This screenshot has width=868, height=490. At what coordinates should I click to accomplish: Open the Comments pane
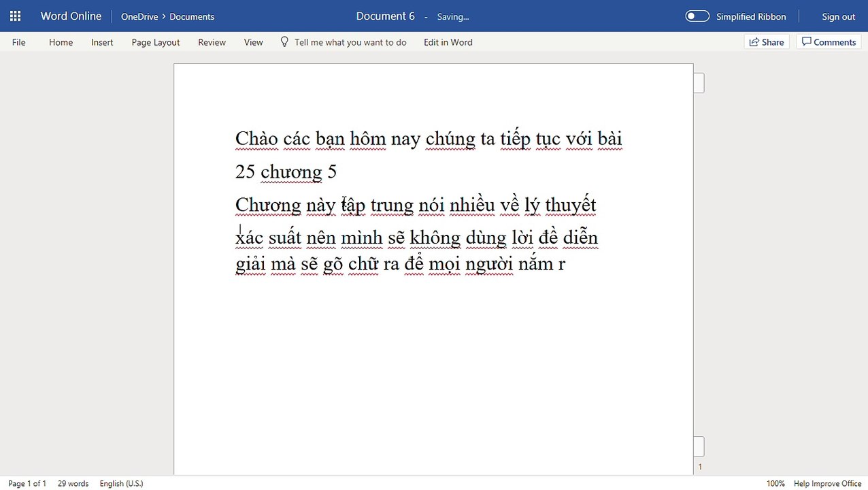coord(829,42)
